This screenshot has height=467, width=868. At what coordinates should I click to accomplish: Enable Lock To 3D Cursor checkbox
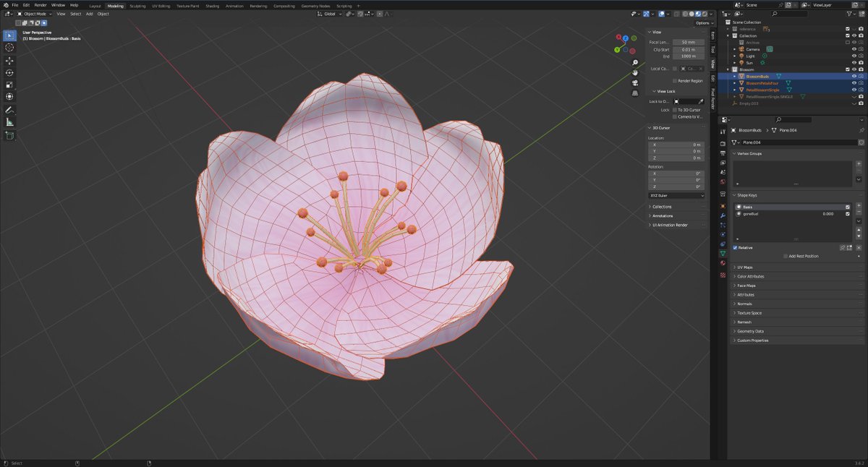[675, 110]
